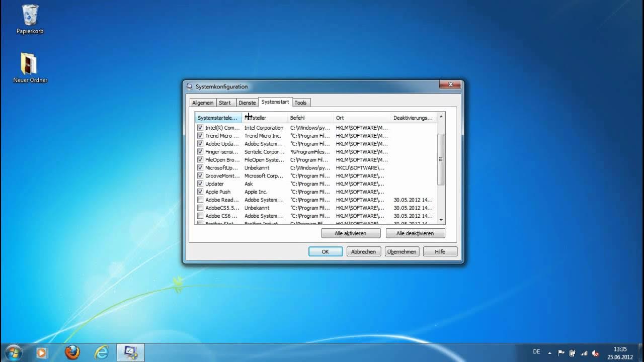This screenshot has width=644, height=362.
Task: Open the Tools tab
Action: 300,103
